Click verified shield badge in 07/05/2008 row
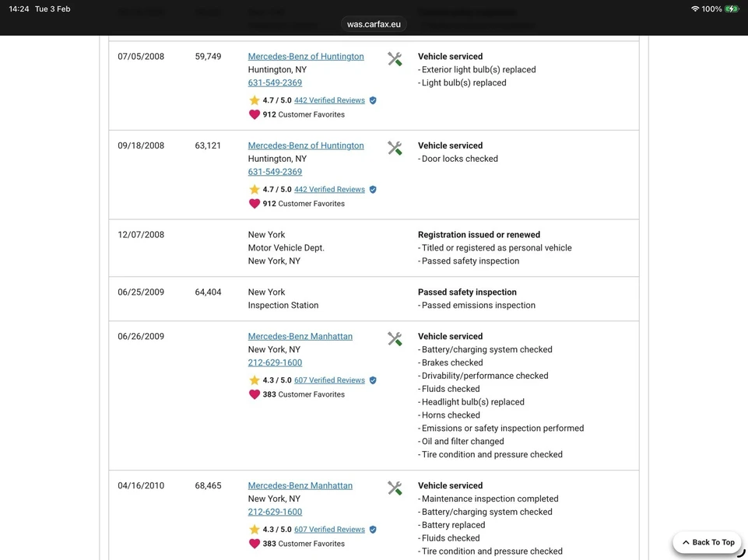This screenshot has width=748, height=560. click(373, 100)
